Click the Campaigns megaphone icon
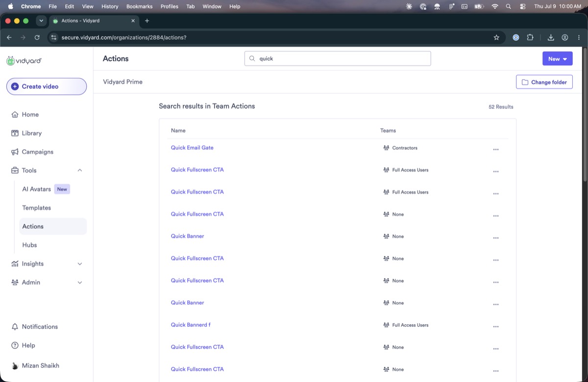 15,152
